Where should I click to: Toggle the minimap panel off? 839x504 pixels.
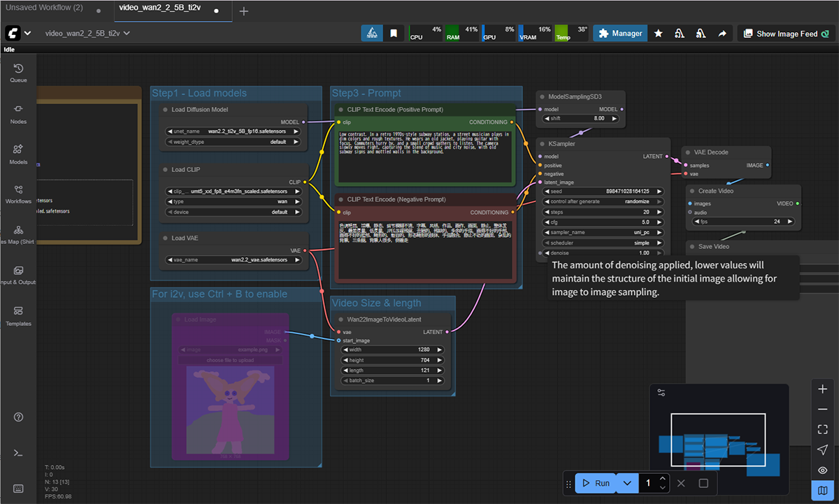pyautogui.click(x=823, y=491)
